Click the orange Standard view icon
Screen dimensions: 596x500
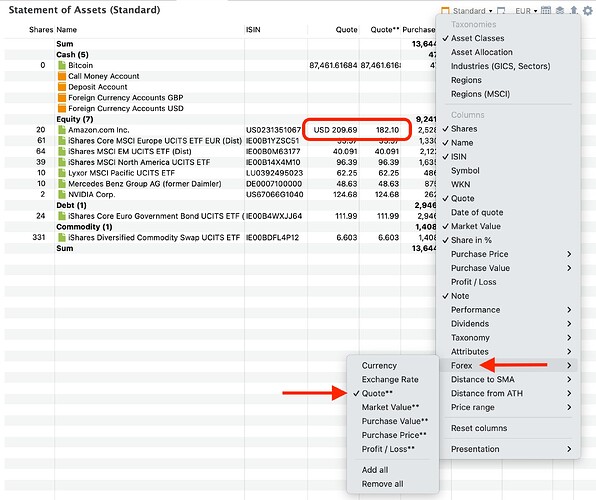click(445, 11)
